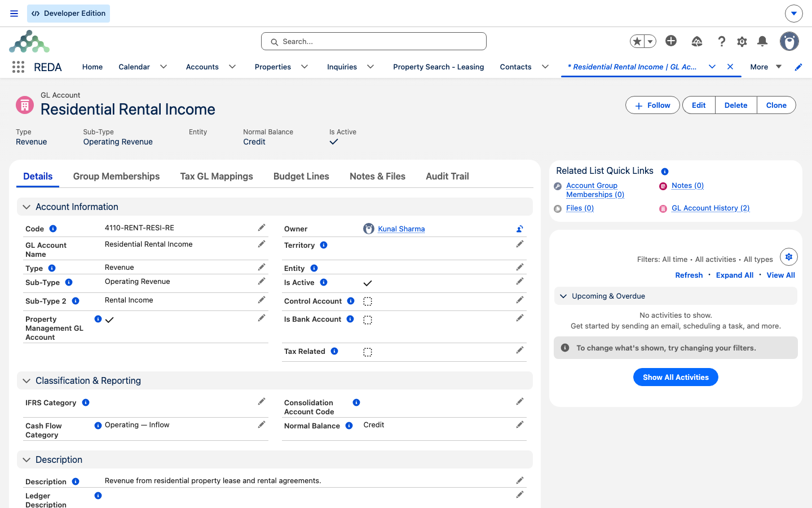Open the More navigation dropdown
This screenshot has width=812, height=508.
click(766, 67)
